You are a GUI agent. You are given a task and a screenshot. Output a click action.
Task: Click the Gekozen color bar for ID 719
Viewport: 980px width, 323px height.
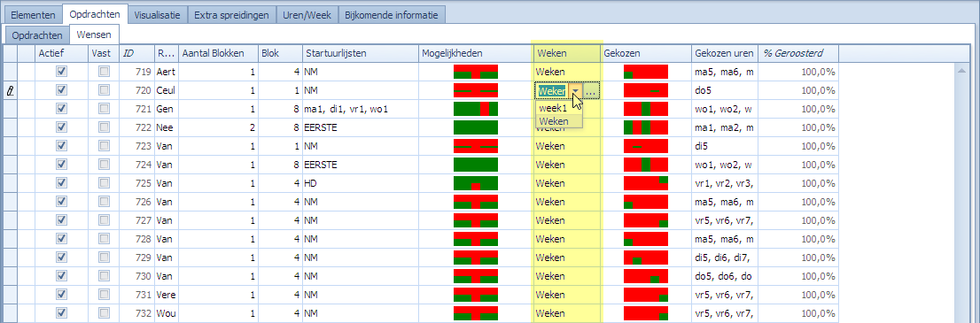[x=646, y=71]
